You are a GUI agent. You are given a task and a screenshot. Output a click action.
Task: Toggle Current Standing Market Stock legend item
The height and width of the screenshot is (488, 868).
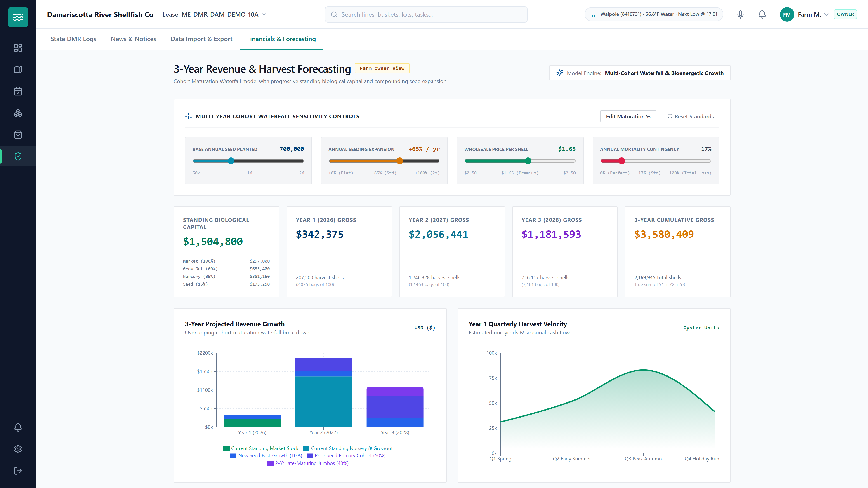point(261,448)
